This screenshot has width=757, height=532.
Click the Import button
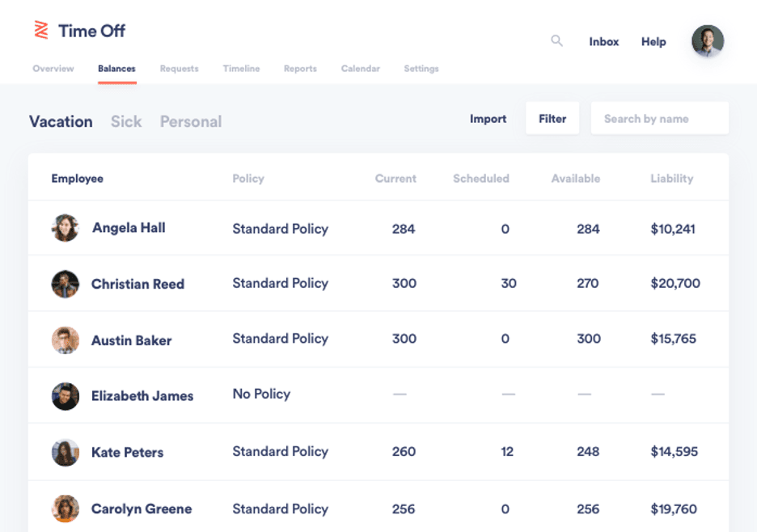(488, 118)
